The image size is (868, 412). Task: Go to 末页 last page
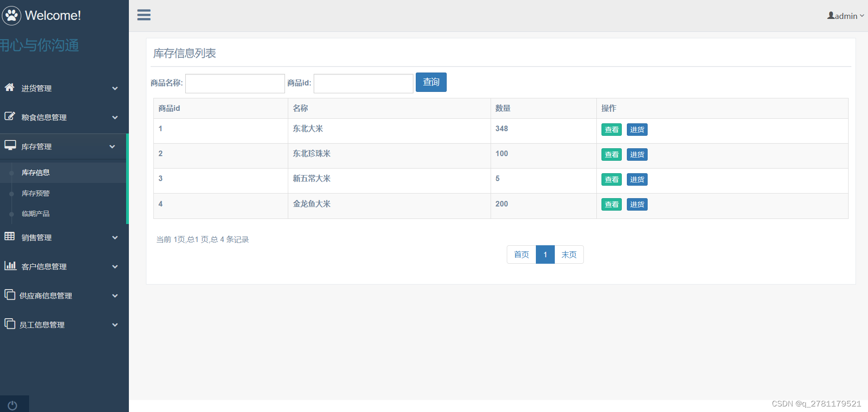[x=569, y=254]
